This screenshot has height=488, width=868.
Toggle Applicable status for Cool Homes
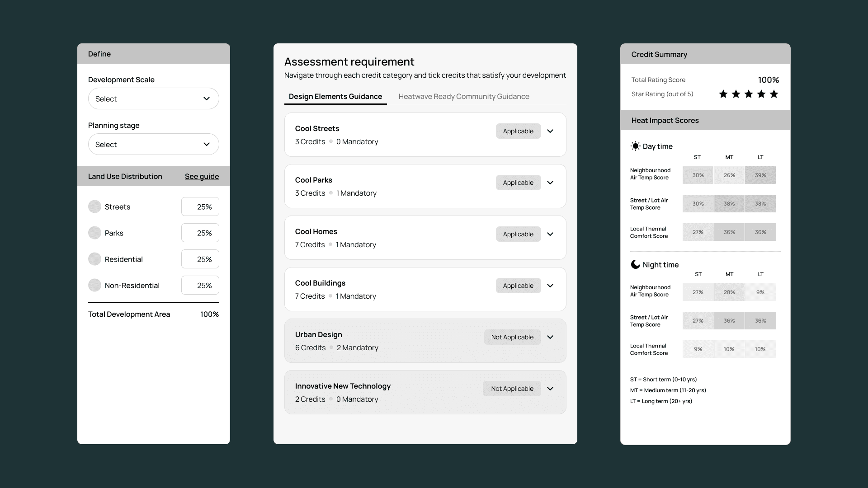[x=518, y=234]
